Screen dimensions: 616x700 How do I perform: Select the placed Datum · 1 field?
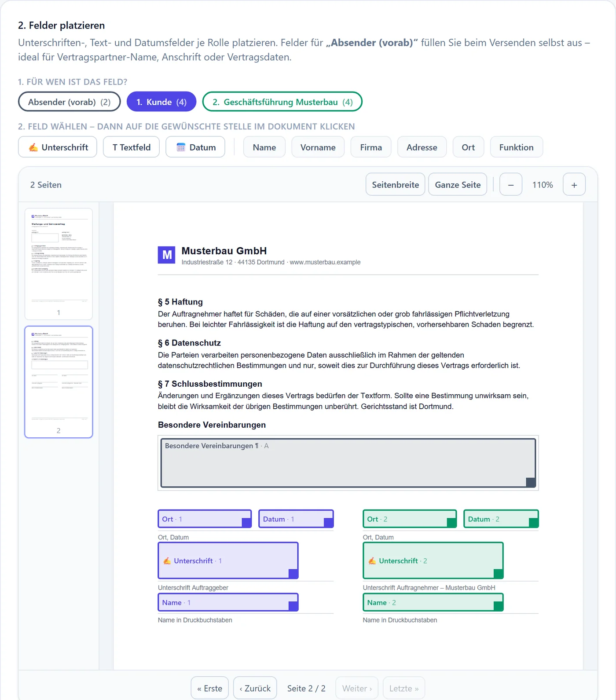pos(296,519)
